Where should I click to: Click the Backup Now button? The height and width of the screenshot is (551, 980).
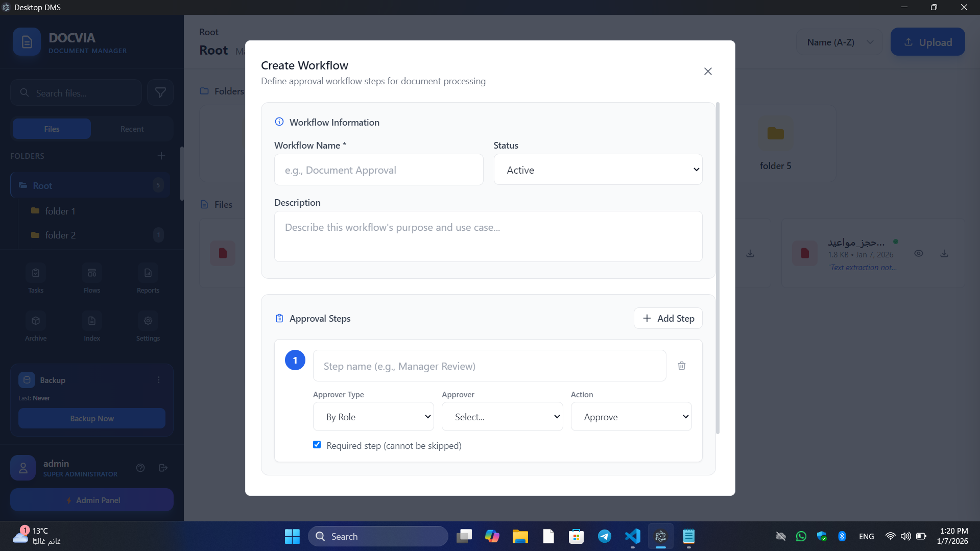pyautogui.click(x=92, y=419)
